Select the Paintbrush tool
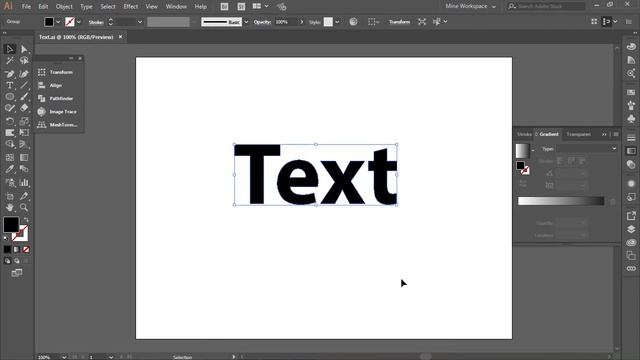This screenshot has height=360, width=640. pos(24,97)
